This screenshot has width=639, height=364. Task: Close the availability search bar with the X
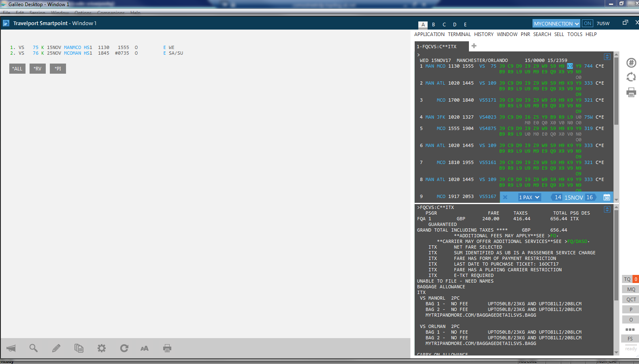coord(505,198)
